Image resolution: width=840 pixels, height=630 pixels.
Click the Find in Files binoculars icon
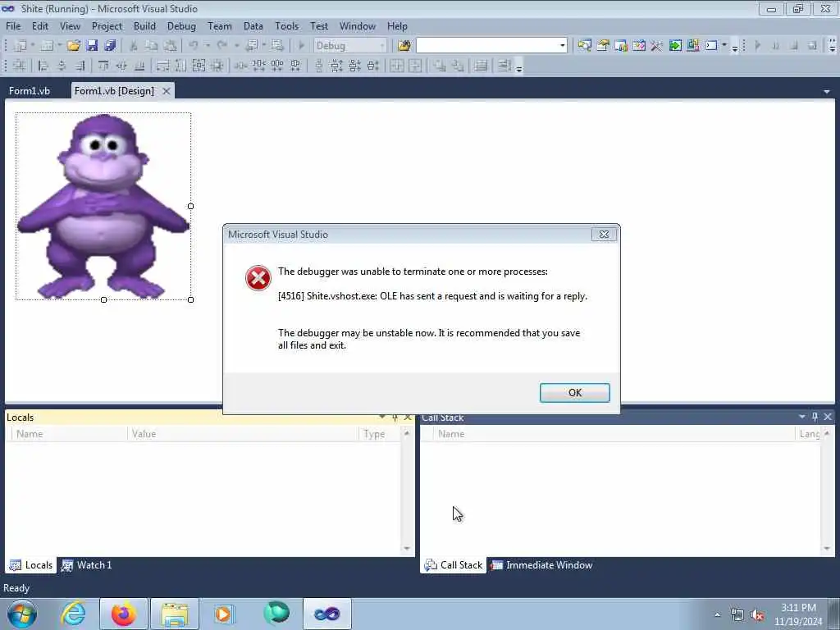404,46
